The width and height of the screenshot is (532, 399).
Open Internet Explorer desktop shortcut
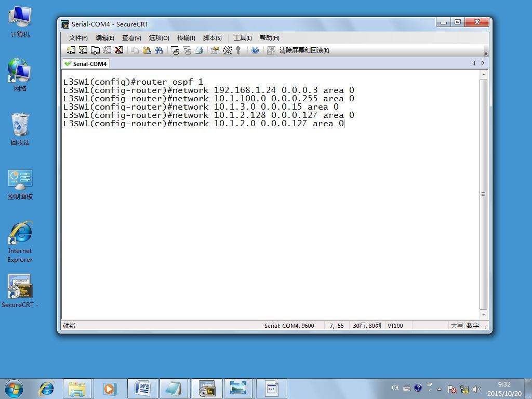click(x=20, y=242)
